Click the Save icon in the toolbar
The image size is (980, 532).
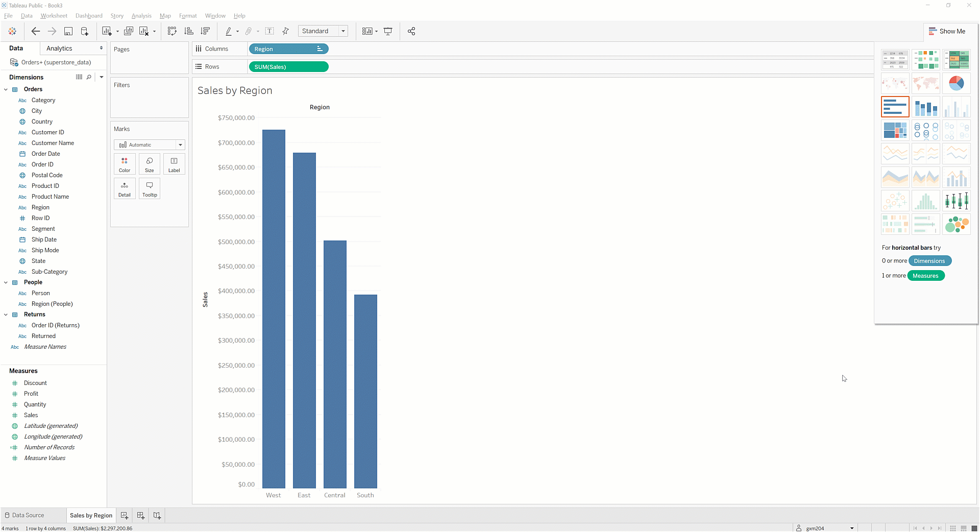click(x=68, y=31)
